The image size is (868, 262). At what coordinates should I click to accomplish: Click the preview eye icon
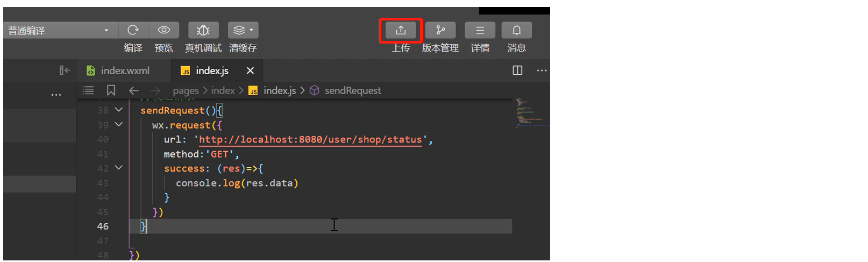coord(164,30)
